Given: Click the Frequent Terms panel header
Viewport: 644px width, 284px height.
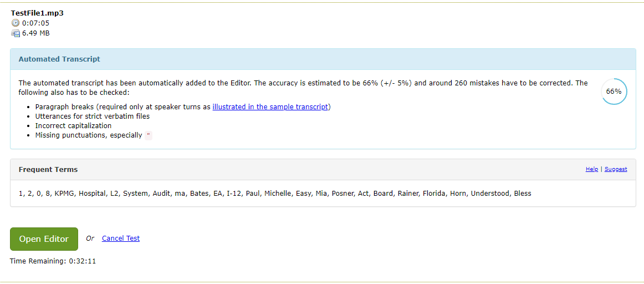Looking at the screenshot, I should point(323,169).
